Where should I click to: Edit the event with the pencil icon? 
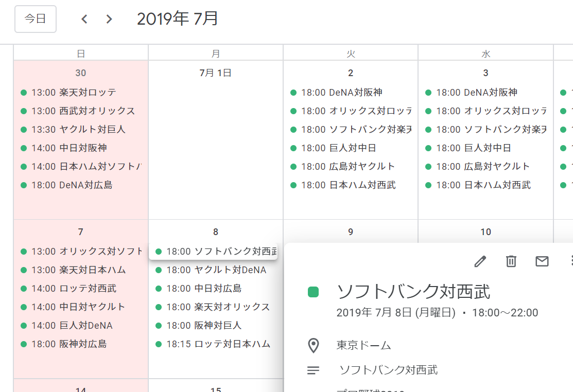[480, 261]
